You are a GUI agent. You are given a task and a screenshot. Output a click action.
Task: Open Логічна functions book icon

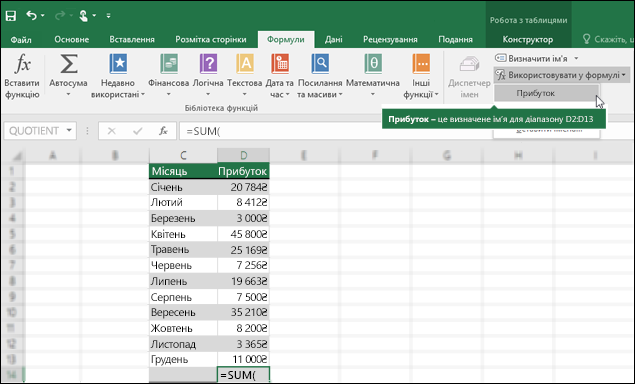pyautogui.click(x=208, y=64)
